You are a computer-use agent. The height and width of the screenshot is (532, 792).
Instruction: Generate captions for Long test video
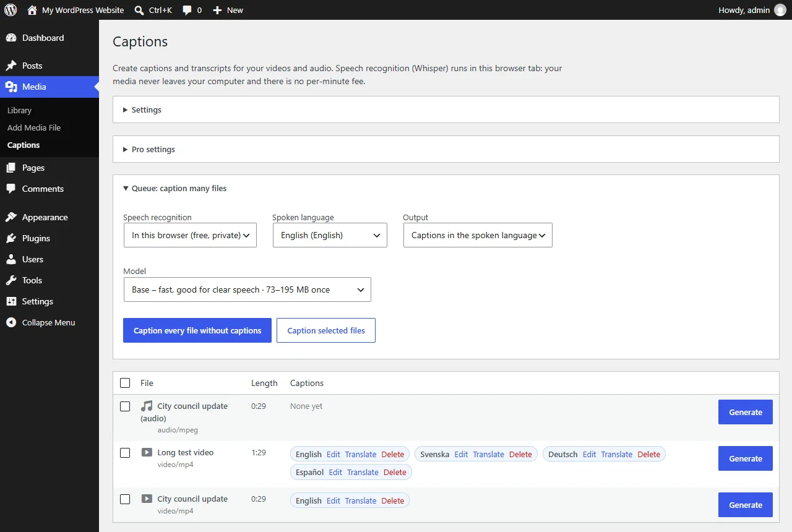(746, 458)
